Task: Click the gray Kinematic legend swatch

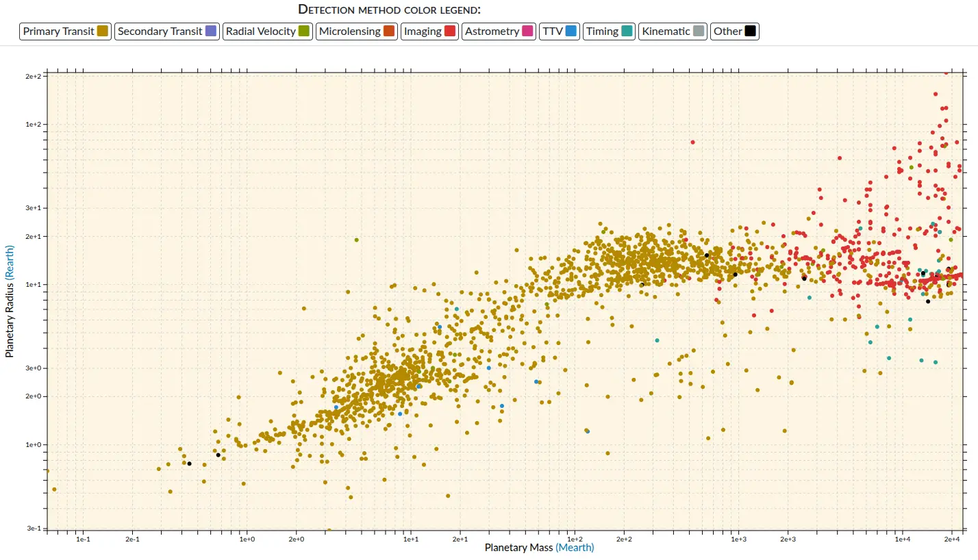Action: [x=699, y=31]
